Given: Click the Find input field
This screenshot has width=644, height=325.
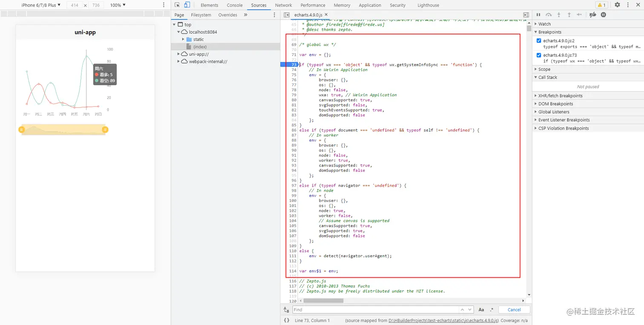Looking at the screenshot, I should [x=375, y=310].
